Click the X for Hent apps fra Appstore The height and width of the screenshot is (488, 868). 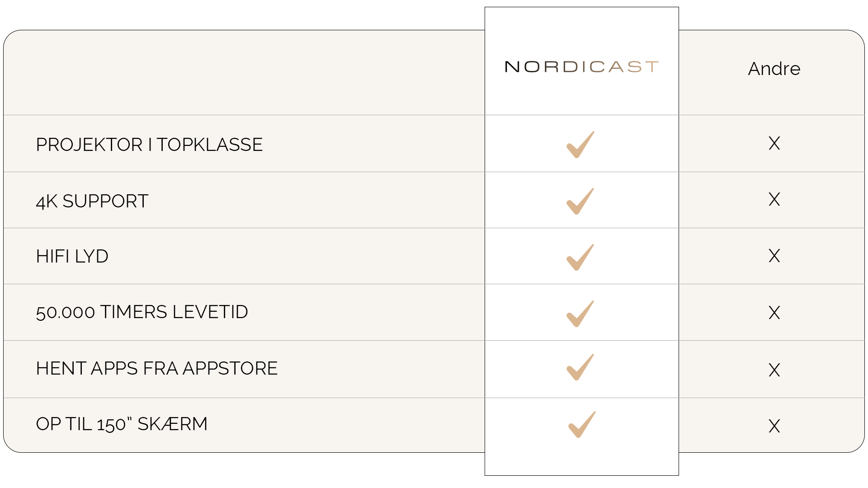(x=774, y=370)
